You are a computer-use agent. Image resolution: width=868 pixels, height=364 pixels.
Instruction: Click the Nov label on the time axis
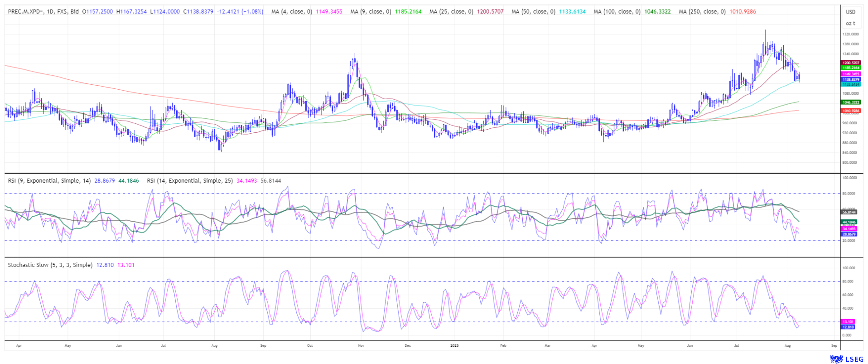(361, 345)
